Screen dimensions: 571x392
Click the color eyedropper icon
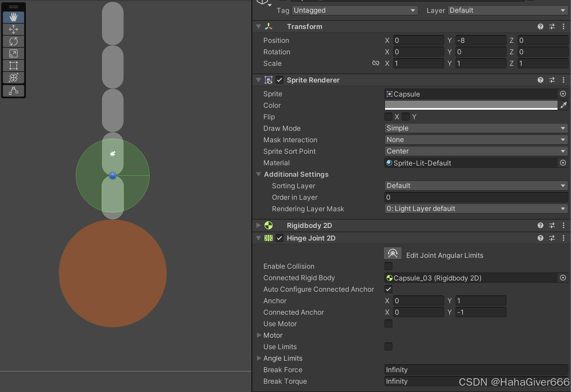pos(563,105)
